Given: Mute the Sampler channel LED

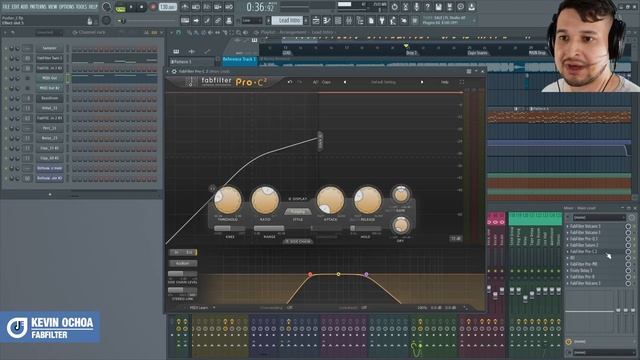Looking at the screenshot, I should click(x=6, y=48).
